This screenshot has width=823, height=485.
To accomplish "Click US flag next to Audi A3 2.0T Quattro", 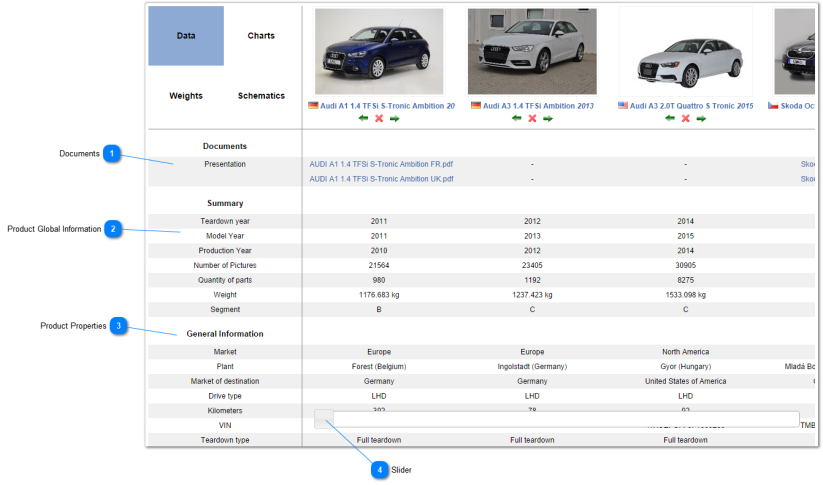I will (623, 106).
